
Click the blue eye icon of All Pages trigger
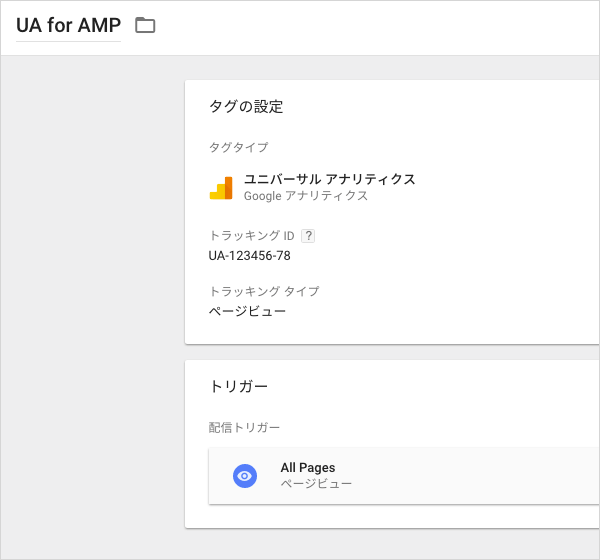[245, 476]
